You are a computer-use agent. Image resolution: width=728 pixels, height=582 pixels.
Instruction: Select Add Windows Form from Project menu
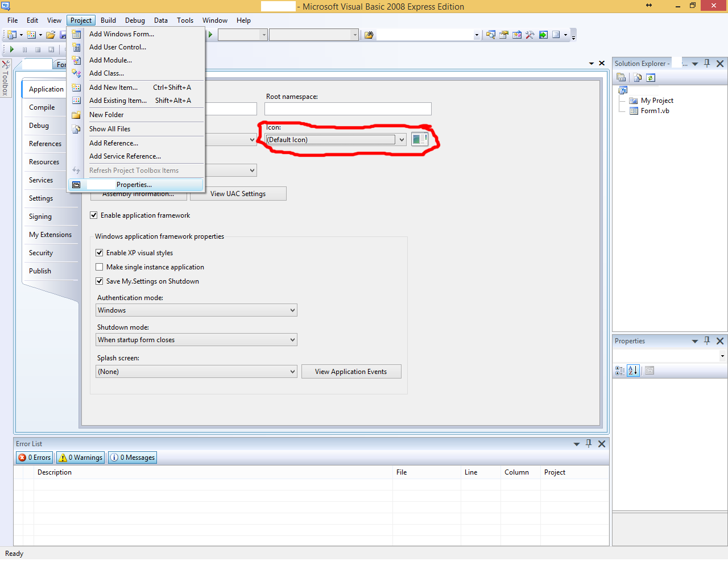pyautogui.click(x=136, y=34)
